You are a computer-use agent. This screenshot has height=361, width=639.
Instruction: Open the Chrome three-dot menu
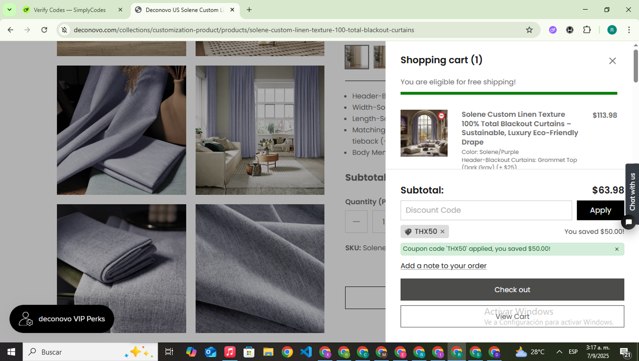pos(629,30)
